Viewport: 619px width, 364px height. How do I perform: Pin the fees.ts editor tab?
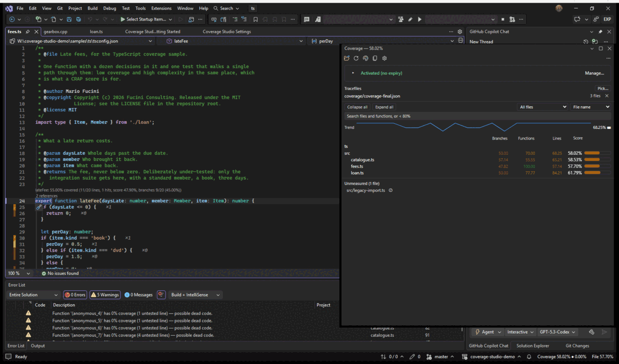[28, 31]
